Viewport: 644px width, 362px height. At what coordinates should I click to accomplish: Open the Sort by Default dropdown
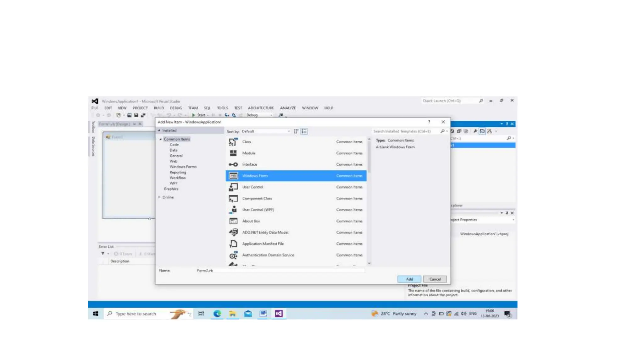pos(266,131)
